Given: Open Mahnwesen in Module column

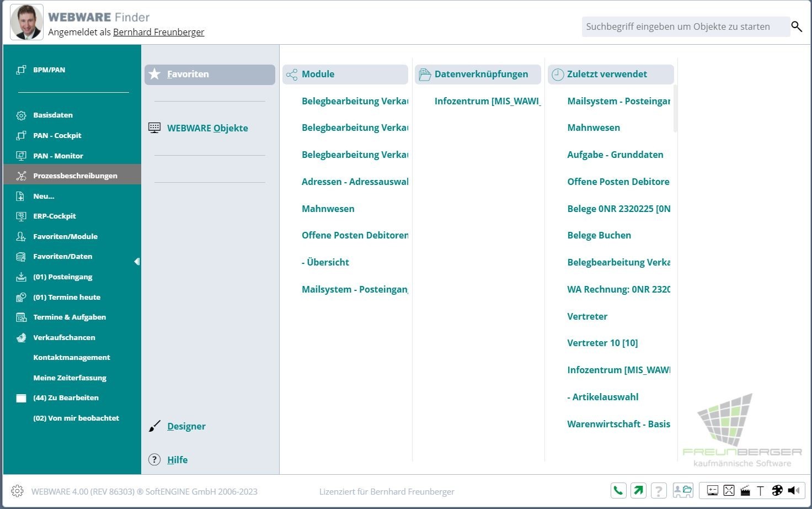Looking at the screenshot, I should [328, 209].
